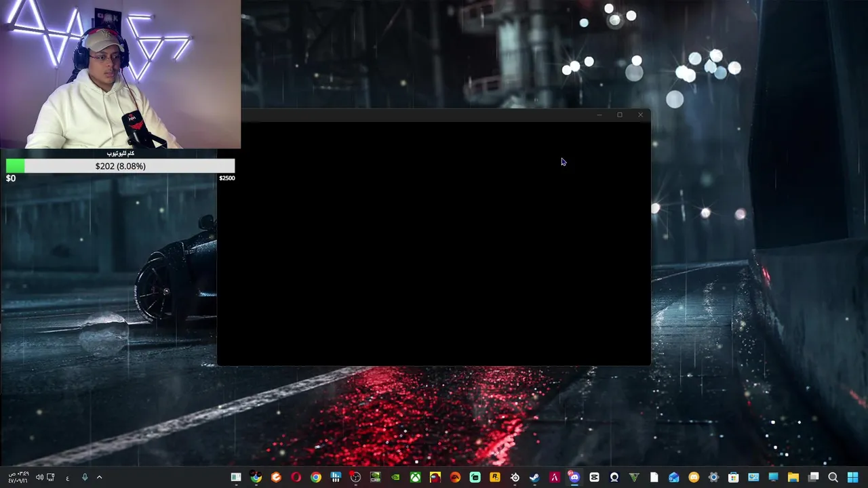Click the $202 donation goal progress bar
This screenshot has width=868, height=488.
(120, 166)
